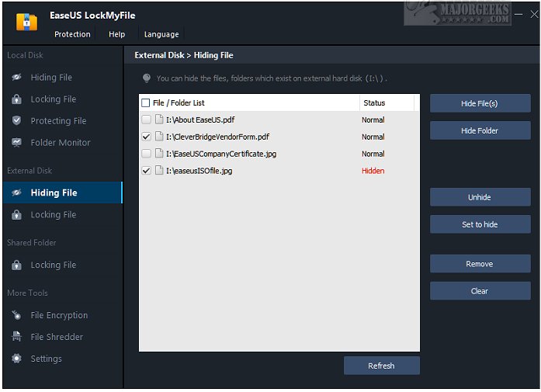Uncheck the CleverBridgeVendorForm.pdf checkbox

click(x=146, y=137)
